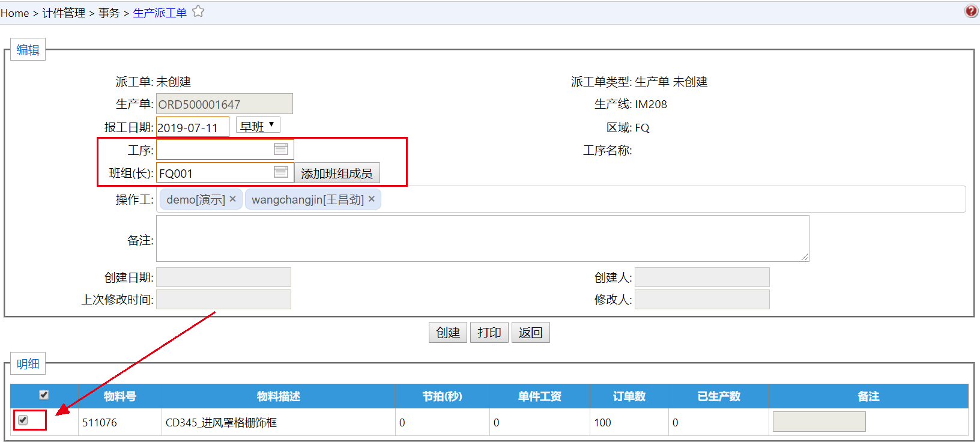Remove demo[演示] operator tag
This screenshot has width=980, height=445.
232,199
